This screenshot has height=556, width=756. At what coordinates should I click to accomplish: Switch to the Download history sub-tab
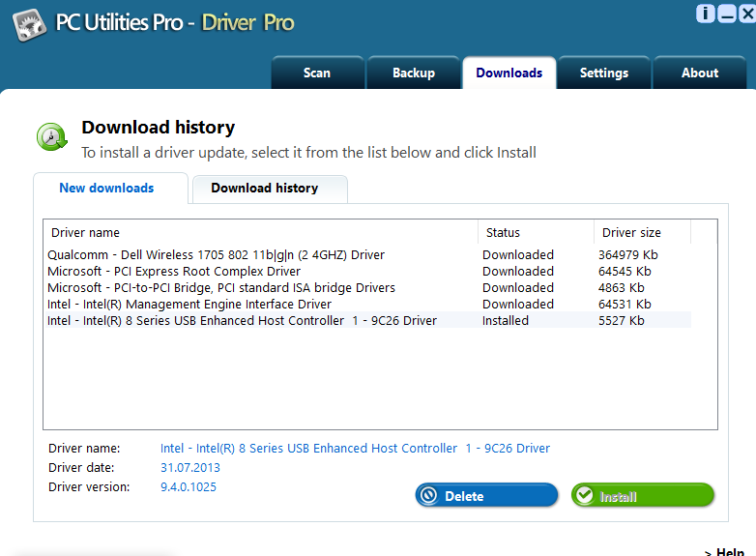[264, 189]
